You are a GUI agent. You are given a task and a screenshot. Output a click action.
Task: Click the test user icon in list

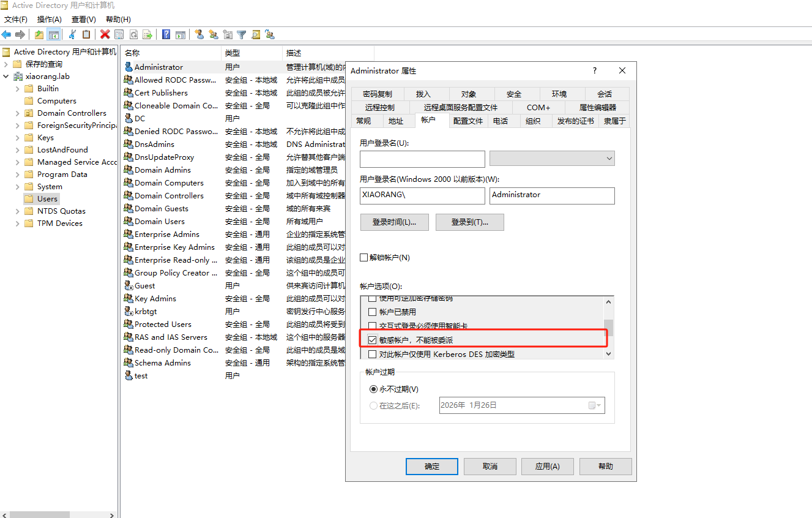tap(129, 375)
